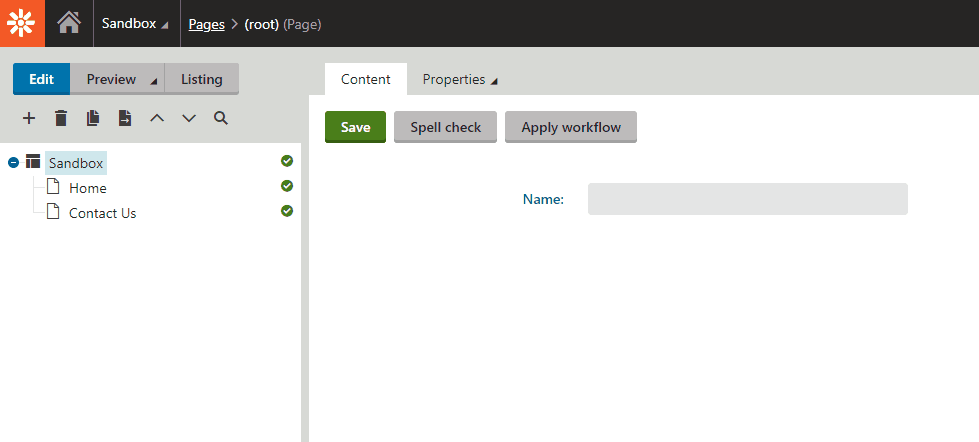Switch to Listing mode
979x442 pixels.
[202, 79]
